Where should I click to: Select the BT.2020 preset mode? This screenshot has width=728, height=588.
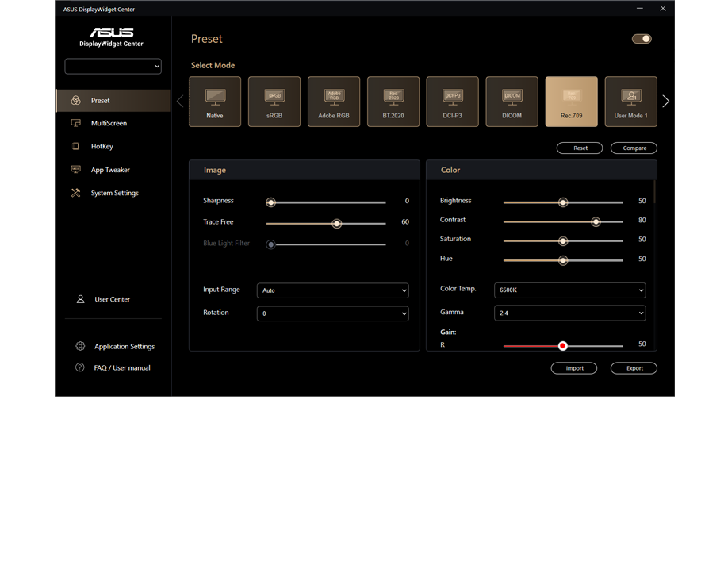393,102
